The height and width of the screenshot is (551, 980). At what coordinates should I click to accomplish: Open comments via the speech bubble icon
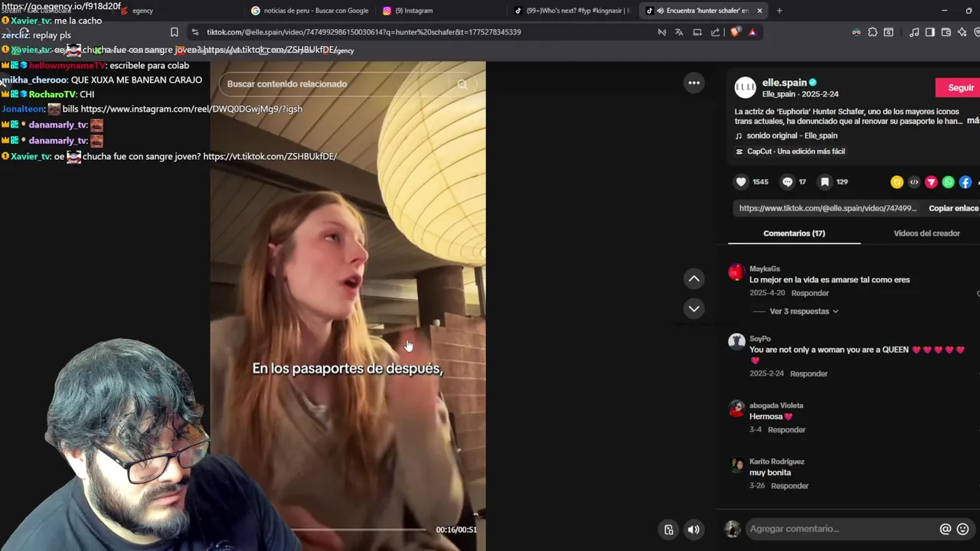pyautogui.click(x=787, y=182)
